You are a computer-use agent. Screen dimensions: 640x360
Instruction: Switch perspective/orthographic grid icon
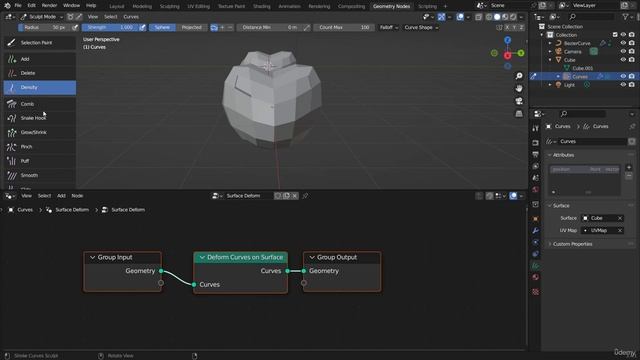519,113
